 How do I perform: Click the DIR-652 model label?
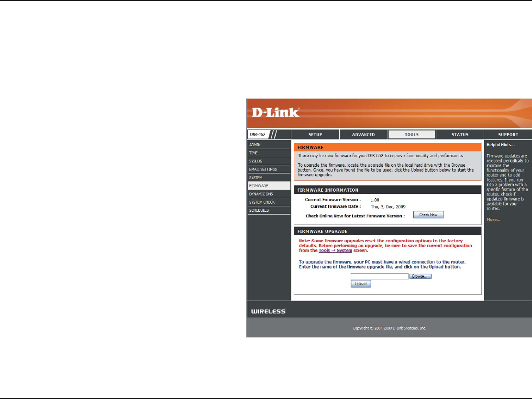coord(257,135)
